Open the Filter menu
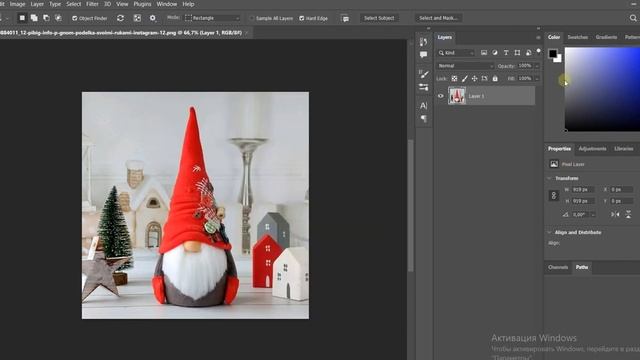 coord(92,4)
